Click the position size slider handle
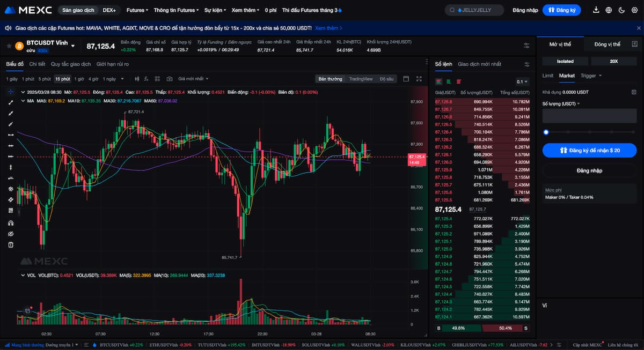The height and width of the screenshot is (350, 644). point(546,132)
